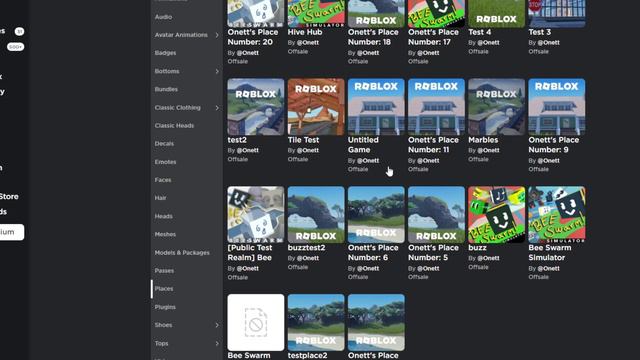Viewport: 640px width, 360px height.
Task: Click @Onett creator link under Hive Hub
Action: [x=308, y=42]
